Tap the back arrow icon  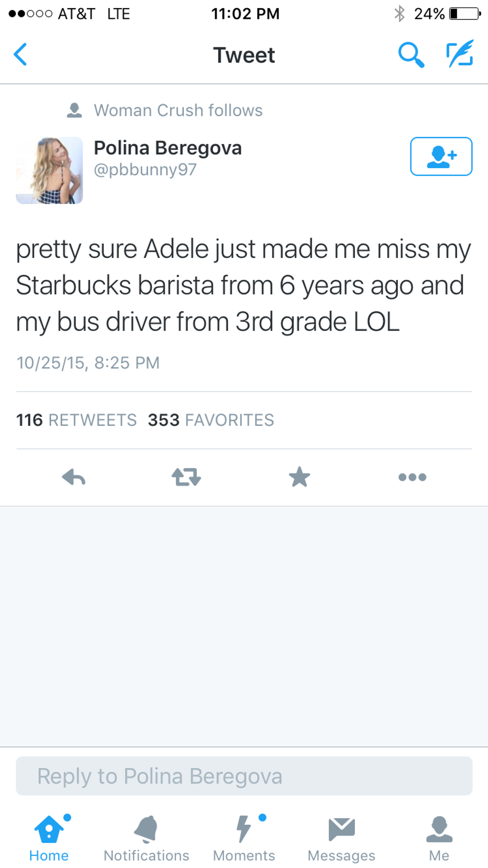tap(20, 54)
